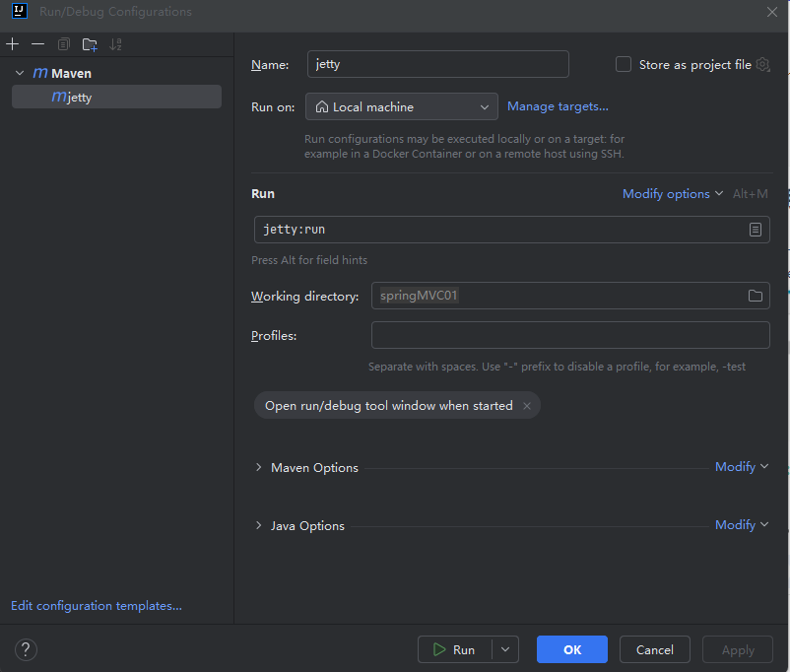This screenshot has width=790, height=672.
Task: Add a new configuration with plus icon
Action: coord(12,44)
